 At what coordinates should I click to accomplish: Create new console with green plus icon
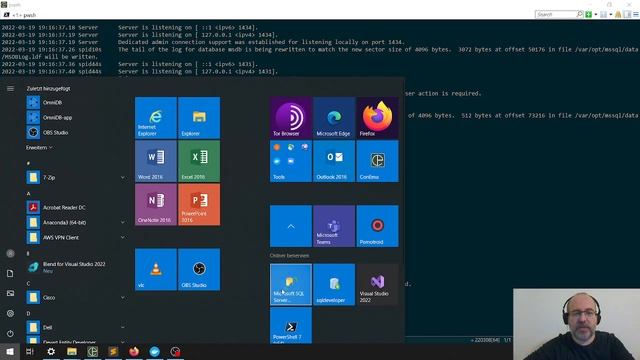point(589,15)
